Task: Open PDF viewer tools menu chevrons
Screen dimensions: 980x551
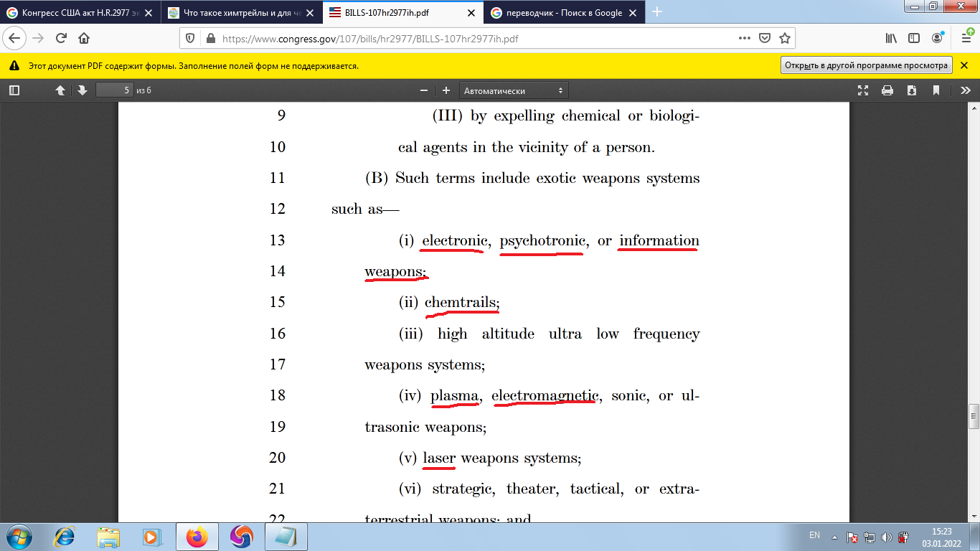Action: [x=966, y=90]
